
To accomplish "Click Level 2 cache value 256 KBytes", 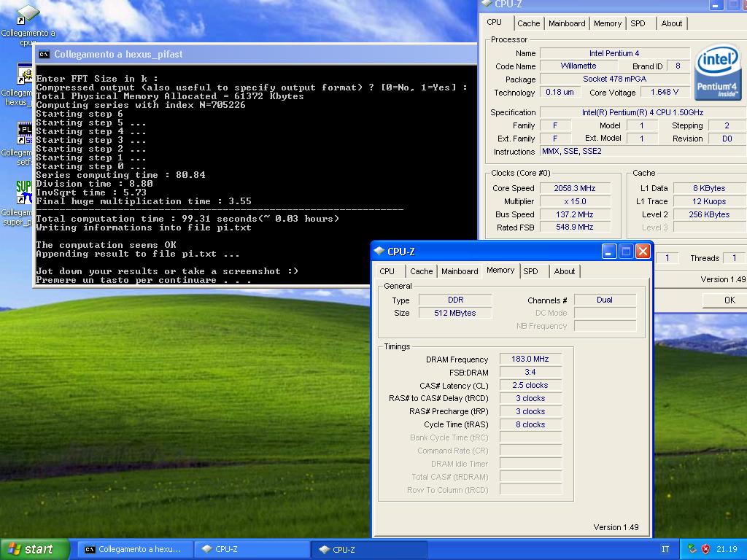I will 709,214.
